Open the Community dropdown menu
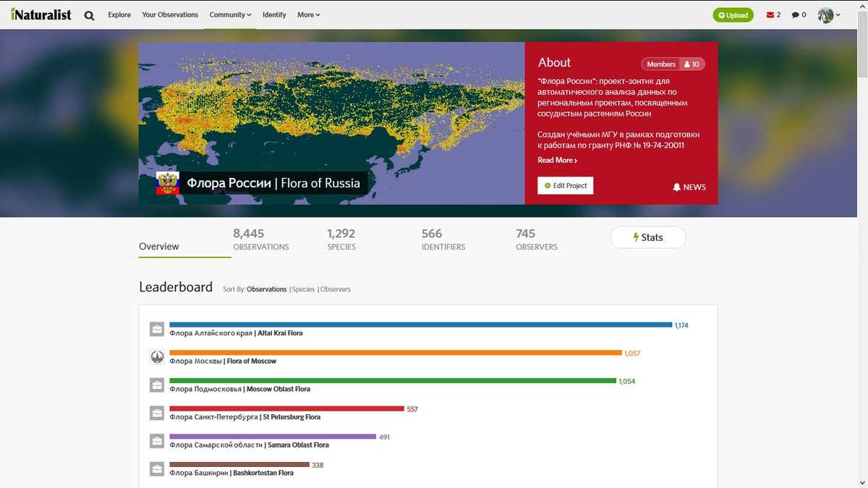The image size is (868, 488). tap(230, 14)
